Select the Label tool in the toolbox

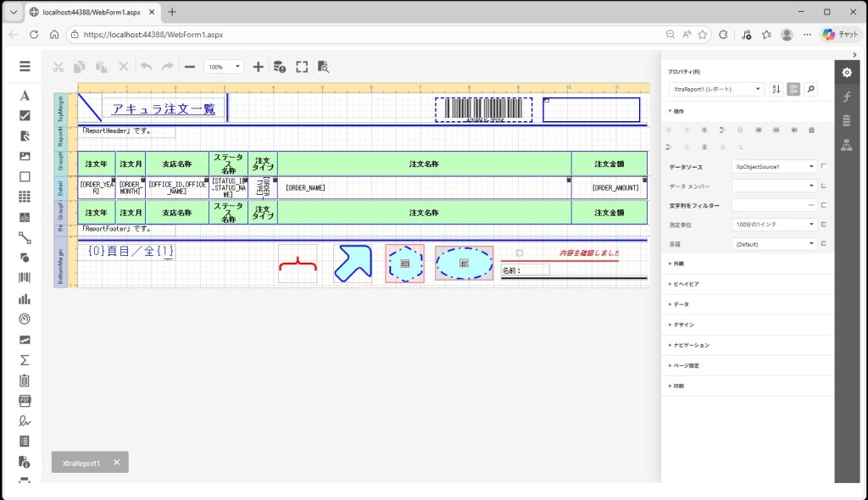pos(25,96)
